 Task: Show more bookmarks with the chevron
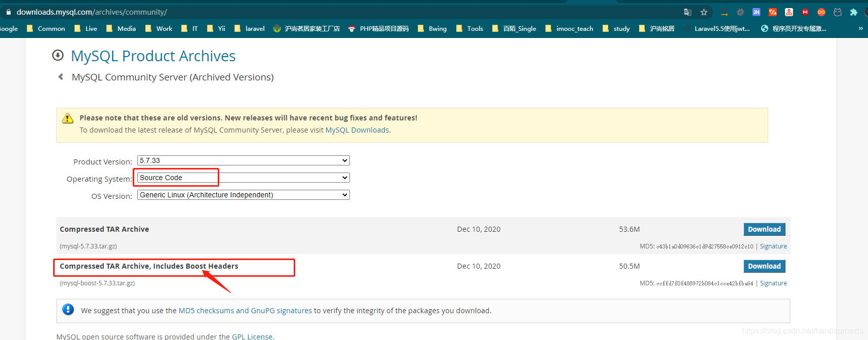pos(860,28)
